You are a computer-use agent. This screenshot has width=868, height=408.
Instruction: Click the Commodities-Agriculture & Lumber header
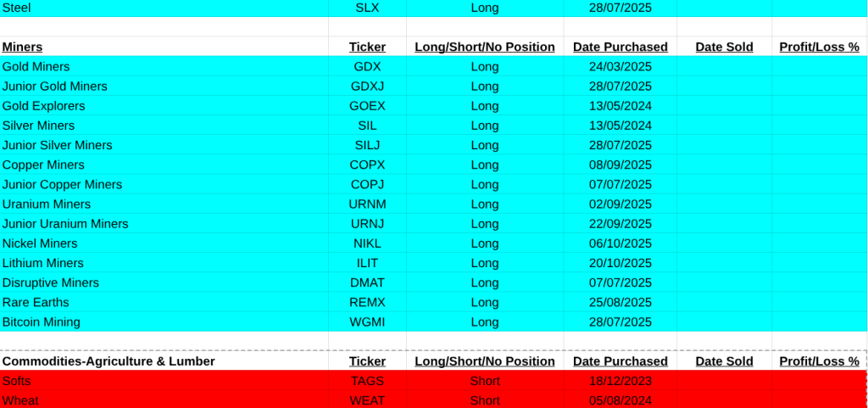pyautogui.click(x=108, y=360)
